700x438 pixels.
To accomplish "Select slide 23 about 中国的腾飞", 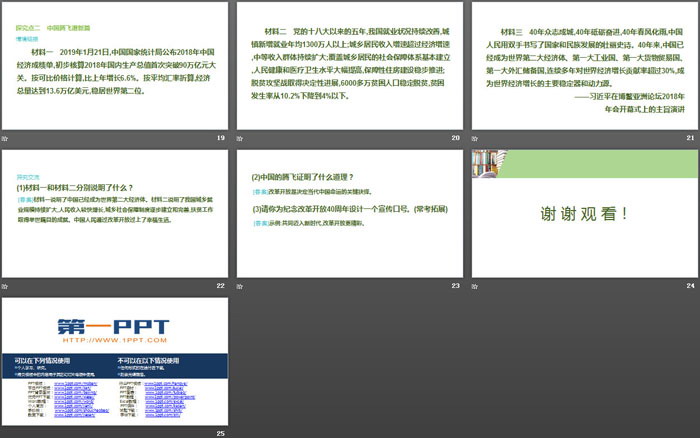I will 349,213.
